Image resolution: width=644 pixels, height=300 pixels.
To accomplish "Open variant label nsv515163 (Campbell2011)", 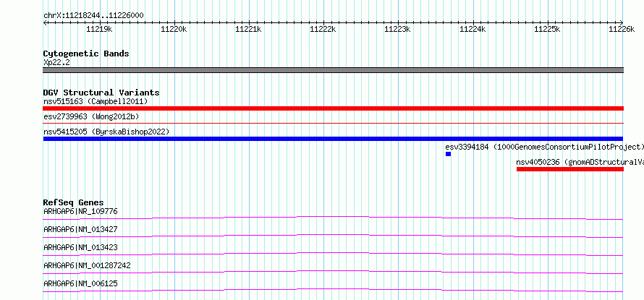I will [x=96, y=101].
